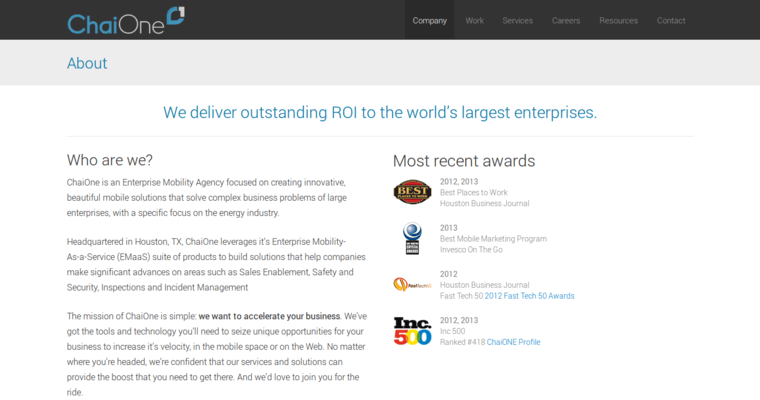Navigate to the Careers page

click(x=566, y=20)
